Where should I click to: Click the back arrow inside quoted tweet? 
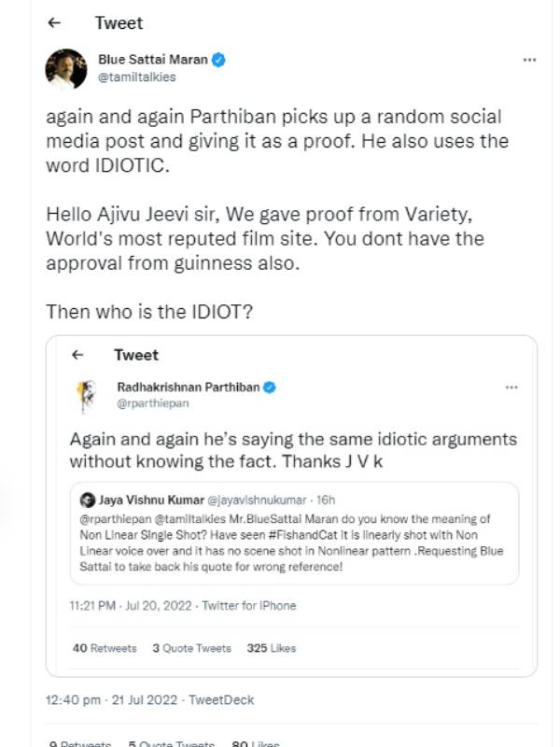click(x=78, y=355)
